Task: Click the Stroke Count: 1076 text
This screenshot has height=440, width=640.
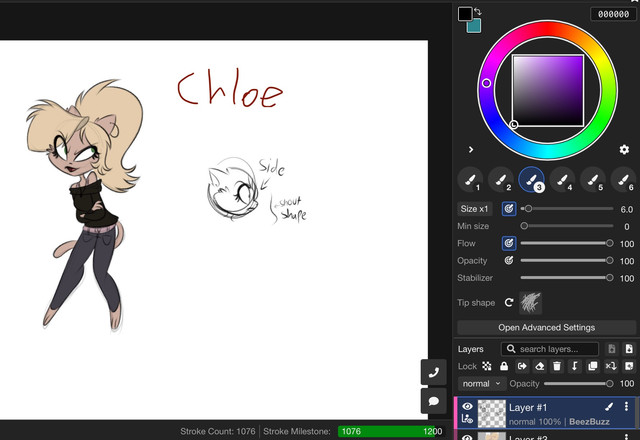Action: coord(218,431)
